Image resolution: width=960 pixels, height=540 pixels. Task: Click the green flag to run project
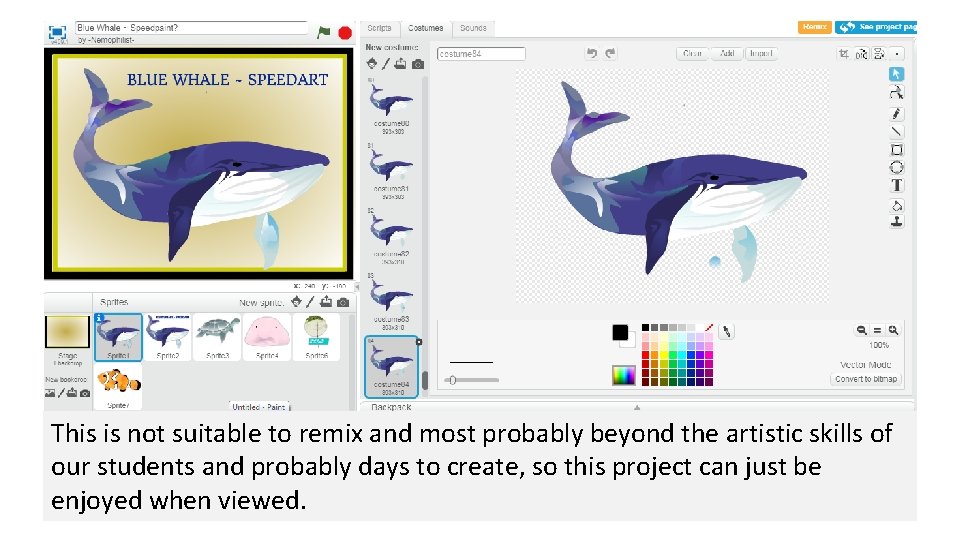click(324, 32)
